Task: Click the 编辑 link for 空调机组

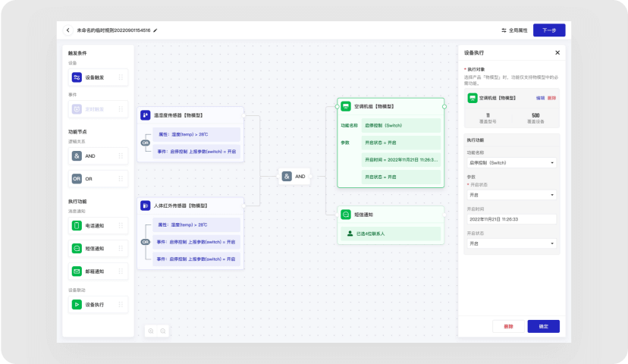Action: (x=540, y=98)
